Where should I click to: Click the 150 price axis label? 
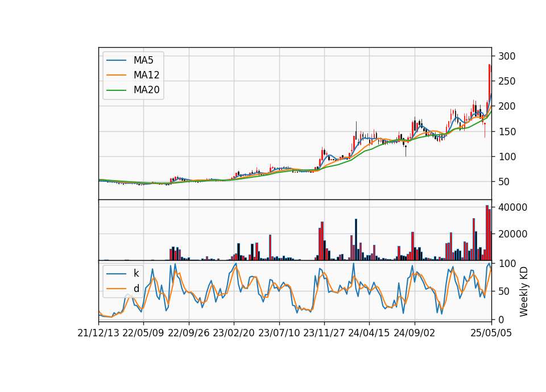pyautogui.click(x=507, y=132)
